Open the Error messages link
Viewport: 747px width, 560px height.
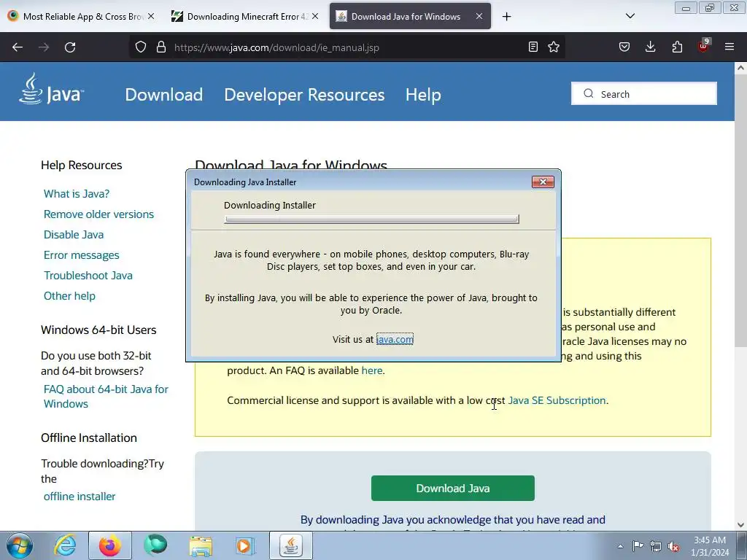82,255
